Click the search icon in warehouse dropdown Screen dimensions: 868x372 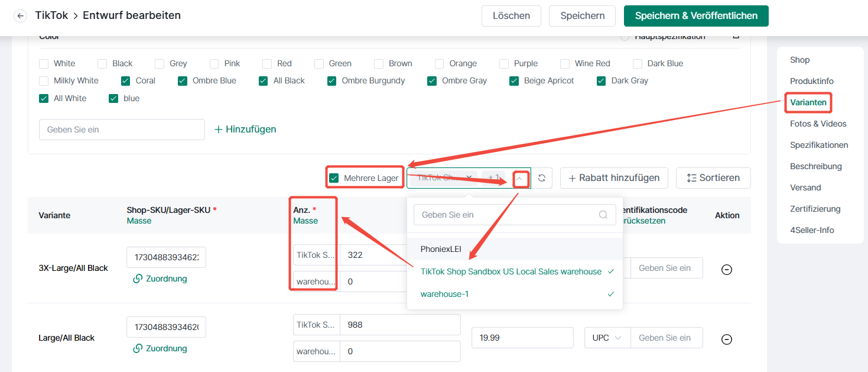[603, 215]
